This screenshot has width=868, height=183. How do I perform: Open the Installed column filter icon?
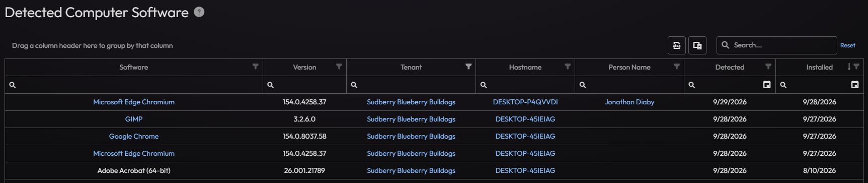coord(856,67)
